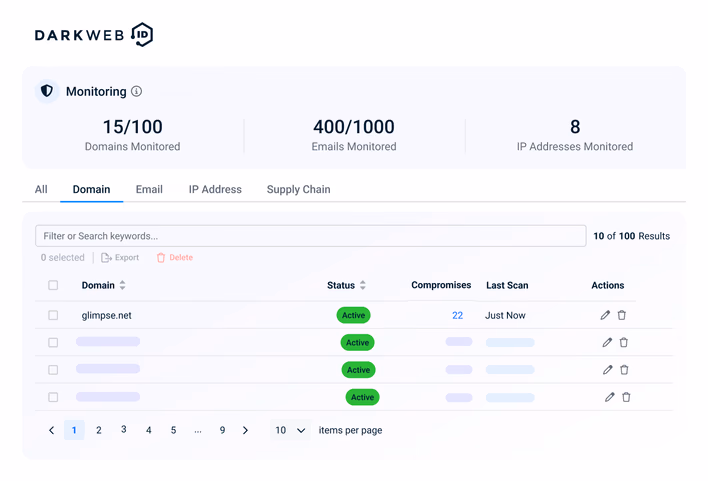Click the glimpse.net domain name
The height and width of the screenshot is (481, 708).
[107, 315]
